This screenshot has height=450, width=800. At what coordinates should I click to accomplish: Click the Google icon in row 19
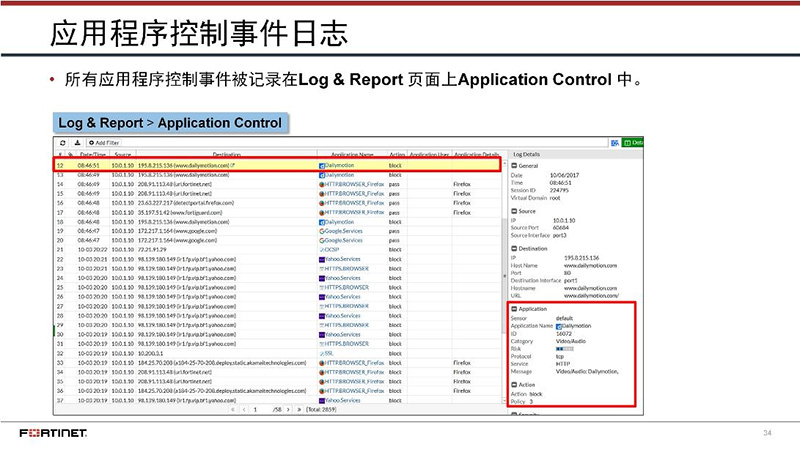pos(322,231)
